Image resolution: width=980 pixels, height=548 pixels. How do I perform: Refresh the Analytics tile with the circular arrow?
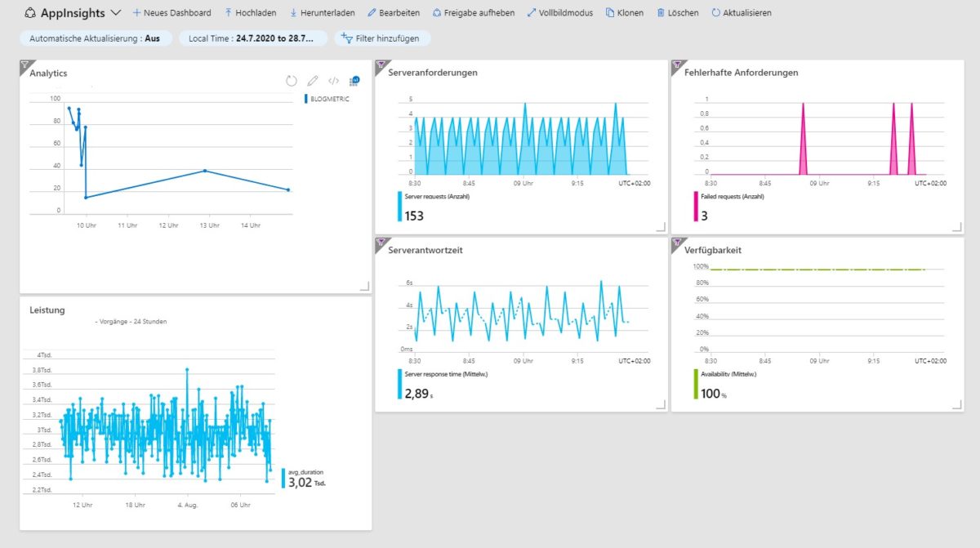coord(292,81)
